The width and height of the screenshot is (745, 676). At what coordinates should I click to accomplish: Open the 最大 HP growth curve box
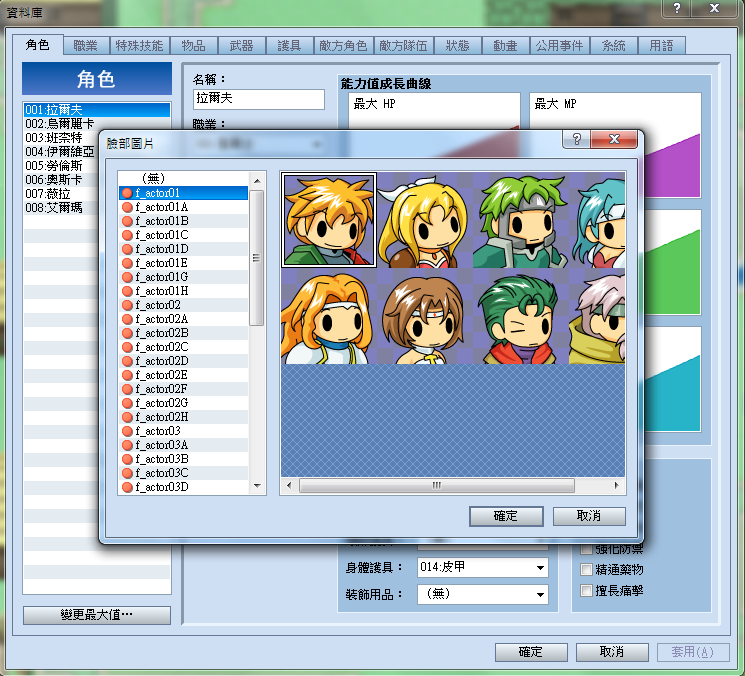[434, 110]
